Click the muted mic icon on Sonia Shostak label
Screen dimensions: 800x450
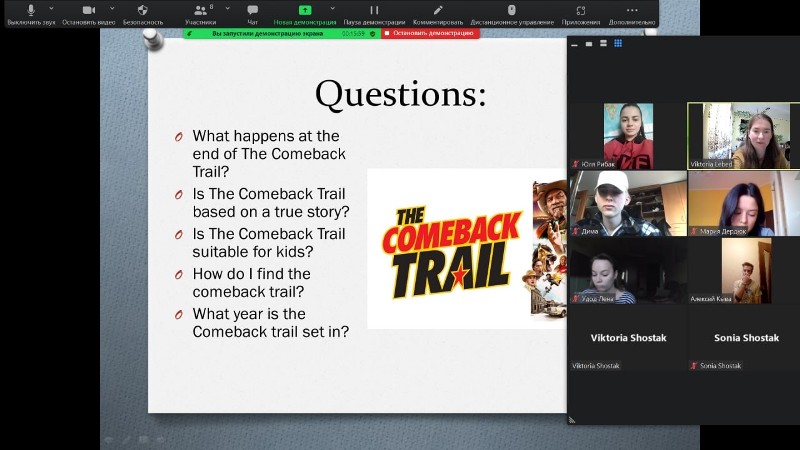[694, 365]
